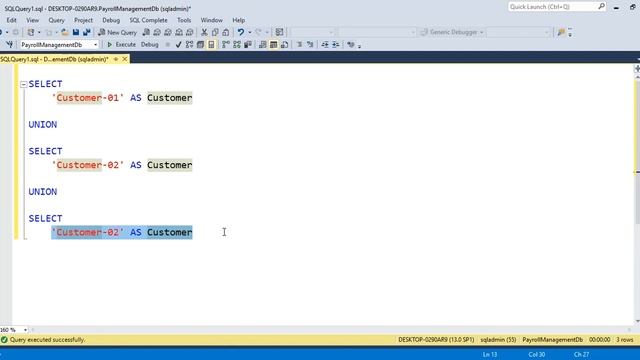Screen dimensions: 640x360
Task: Open the Help menu
Action: pos(239,20)
